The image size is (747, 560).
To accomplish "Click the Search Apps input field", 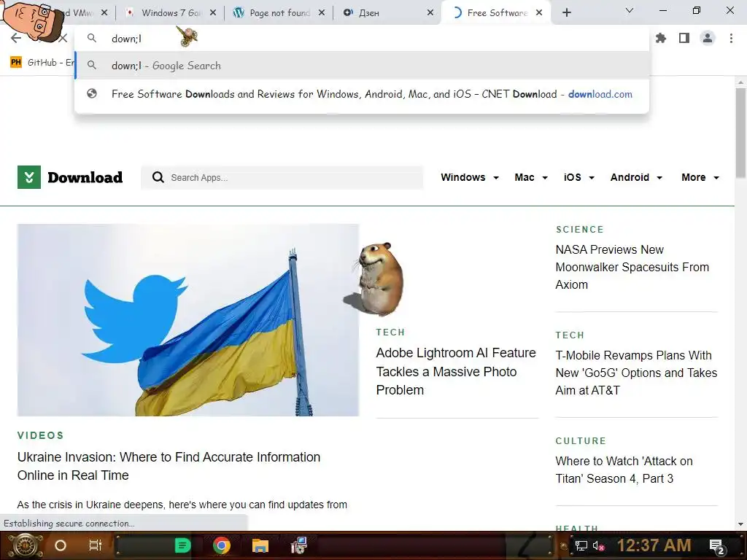I will click(x=282, y=178).
